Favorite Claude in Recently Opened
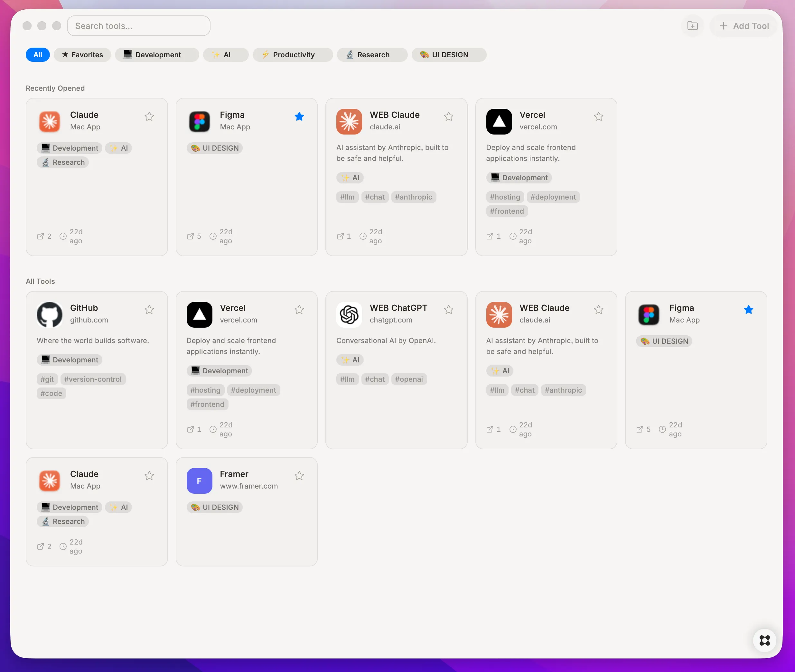 click(149, 117)
